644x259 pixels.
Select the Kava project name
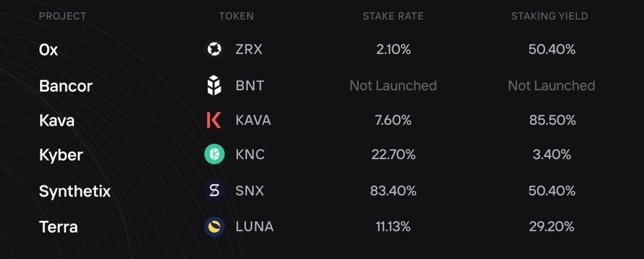[57, 120]
